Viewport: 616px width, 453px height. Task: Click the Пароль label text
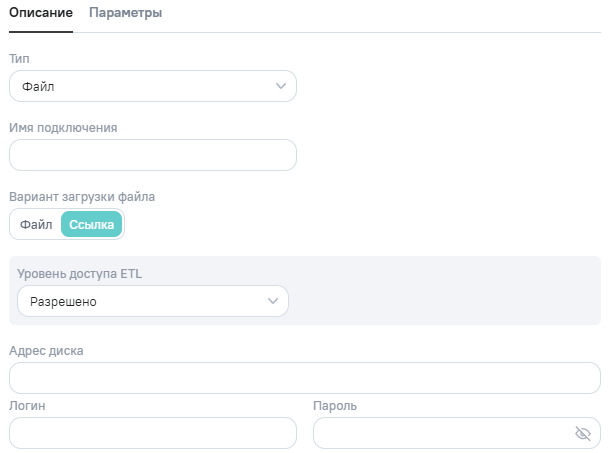[x=335, y=406]
